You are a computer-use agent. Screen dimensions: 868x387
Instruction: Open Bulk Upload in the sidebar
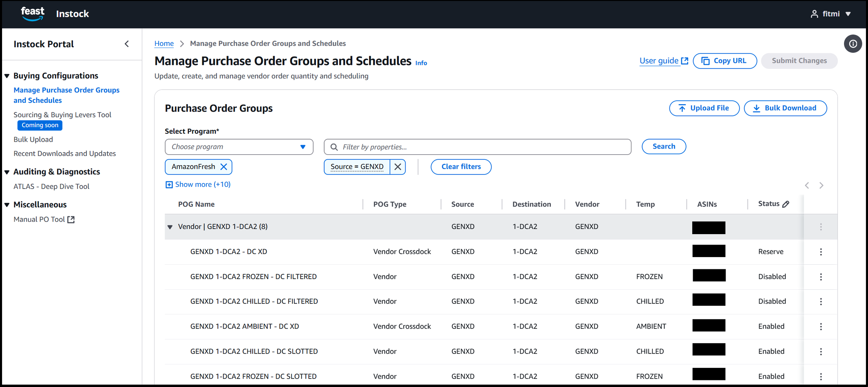click(x=33, y=140)
